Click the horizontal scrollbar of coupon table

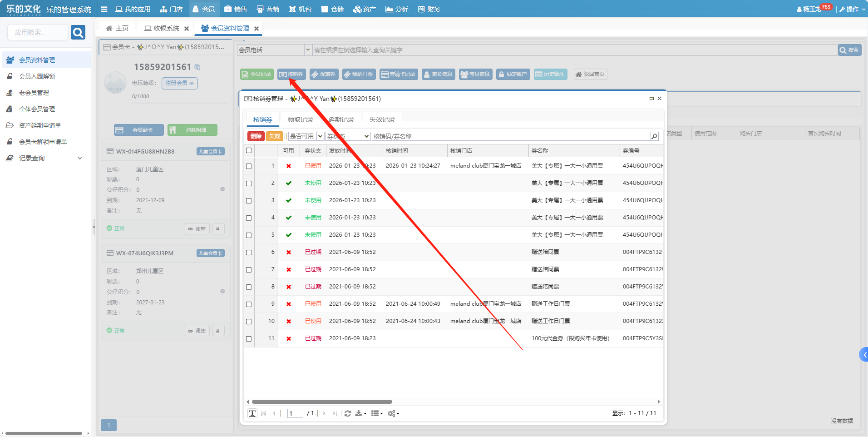click(x=322, y=402)
